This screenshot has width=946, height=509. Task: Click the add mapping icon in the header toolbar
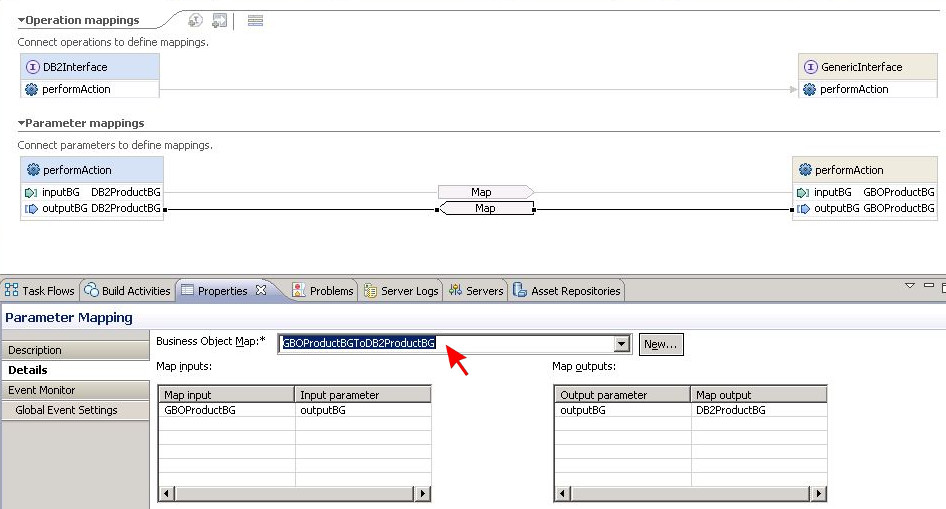pos(220,20)
